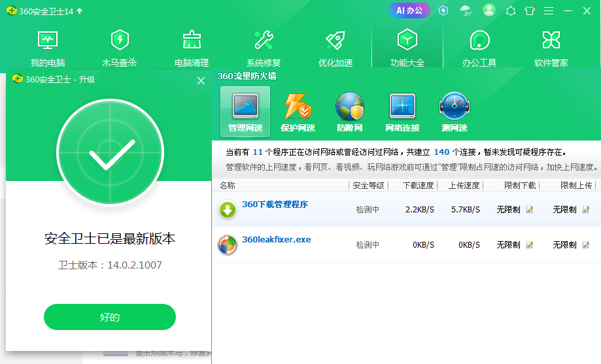Click the 360安全卫士 logo in the title bar
The height and width of the screenshot is (364, 601).
point(12,10)
